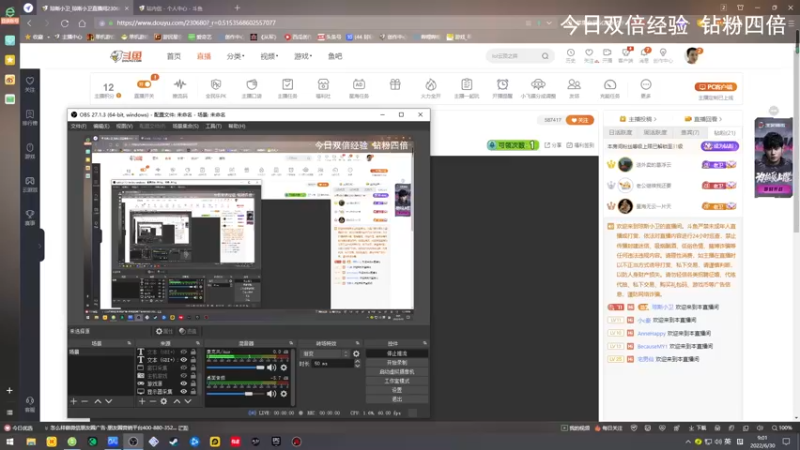Open OBS 编辑(E) menu
This screenshot has width=800, height=450.
[x=101, y=126]
